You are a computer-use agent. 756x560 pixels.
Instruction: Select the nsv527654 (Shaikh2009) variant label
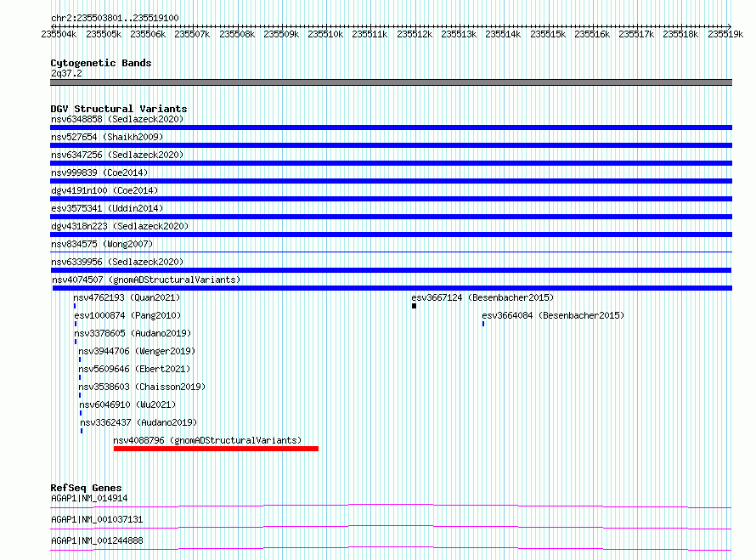pos(107,137)
